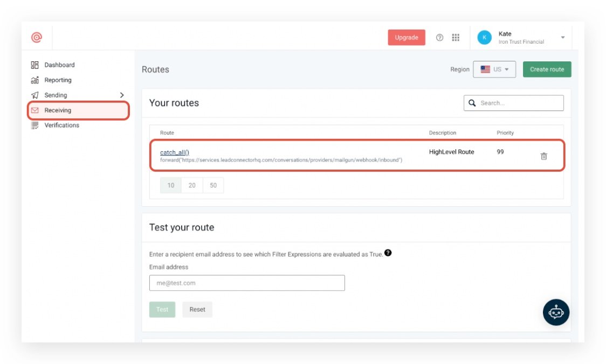
Task: Show 20 routes per page
Action: (192, 185)
